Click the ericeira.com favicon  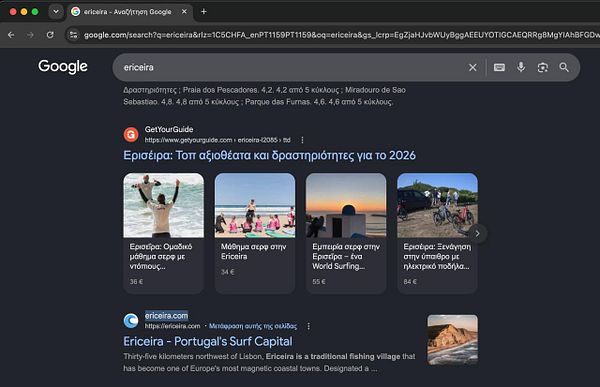tap(131, 321)
